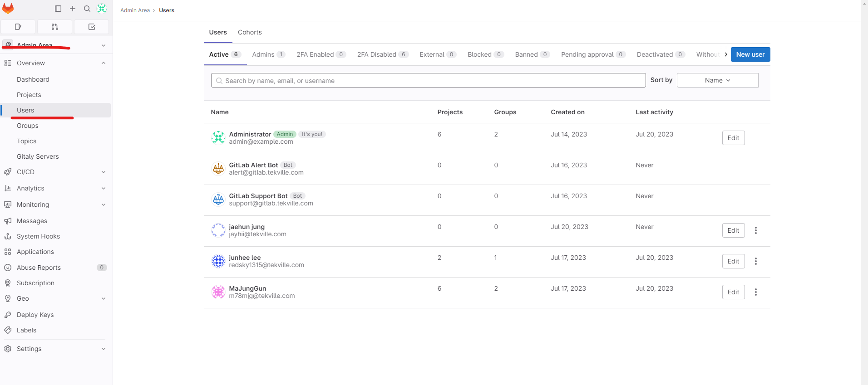Select the Pending approval filter tab
The width and height of the screenshot is (868, 385).
pos(593,54)
